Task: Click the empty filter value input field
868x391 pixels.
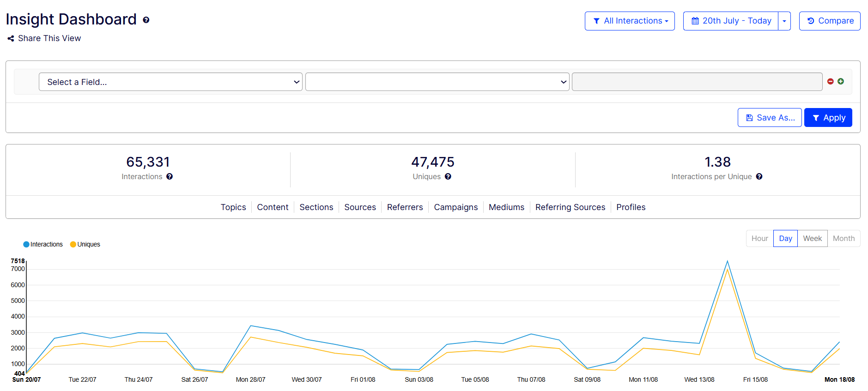Action: pos(697,82)
